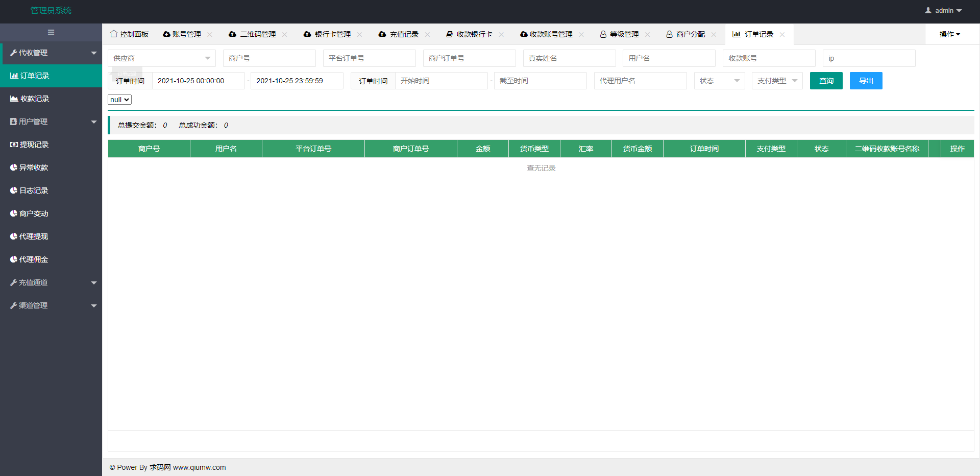The image size is (980, 476).
Task: Click the pie icon beside 异常收款
Action: click(x=14, y=168)
